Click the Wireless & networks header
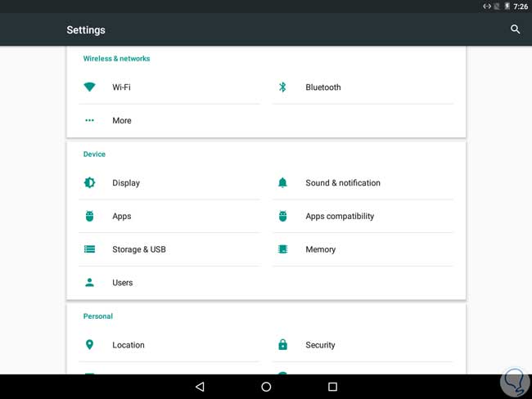Screen dimensions: 532x399 pos(116,58)
